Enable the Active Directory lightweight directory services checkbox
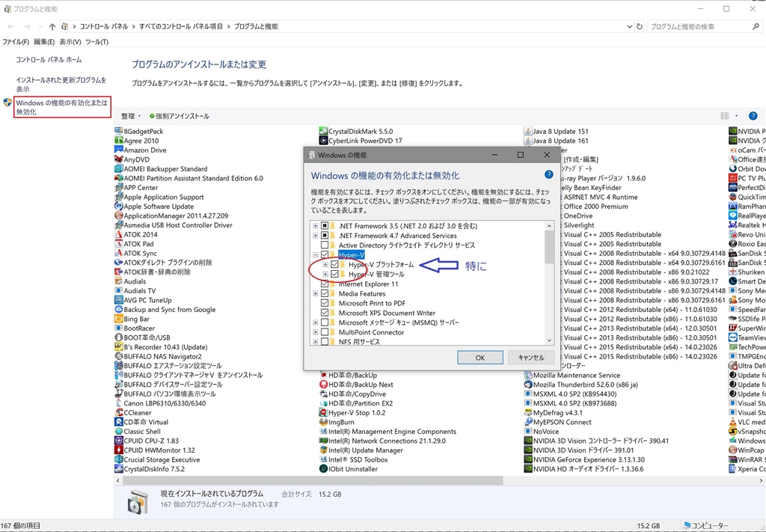 [325, 245]
